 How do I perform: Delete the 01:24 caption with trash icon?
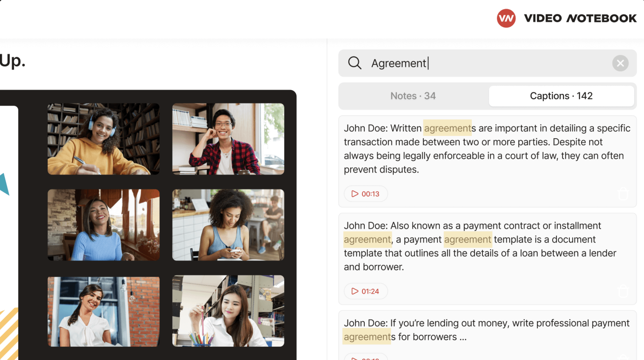623,291
